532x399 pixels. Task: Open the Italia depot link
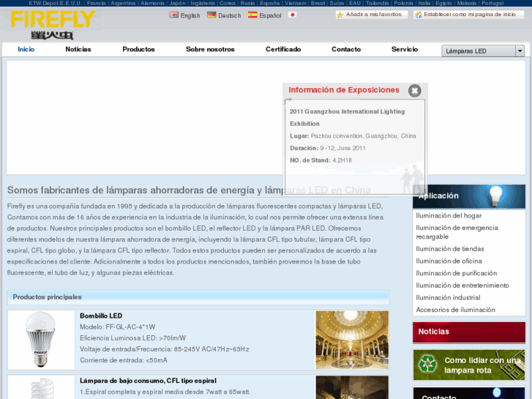coord(424,3)
